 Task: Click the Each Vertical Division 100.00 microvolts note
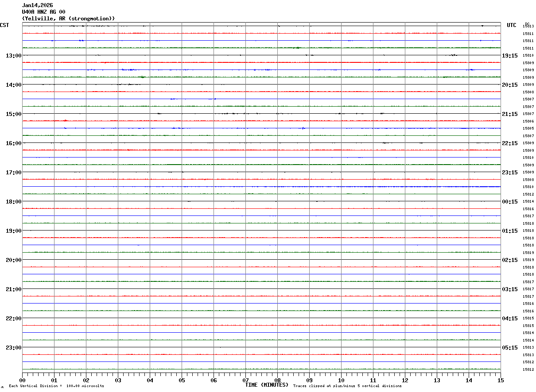tap(56, 386)
